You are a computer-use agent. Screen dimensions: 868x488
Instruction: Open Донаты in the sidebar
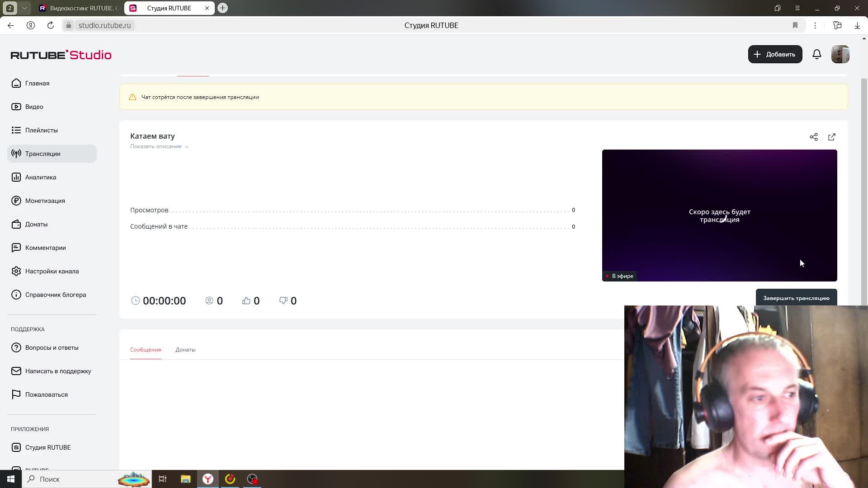[x=36, y=224]
